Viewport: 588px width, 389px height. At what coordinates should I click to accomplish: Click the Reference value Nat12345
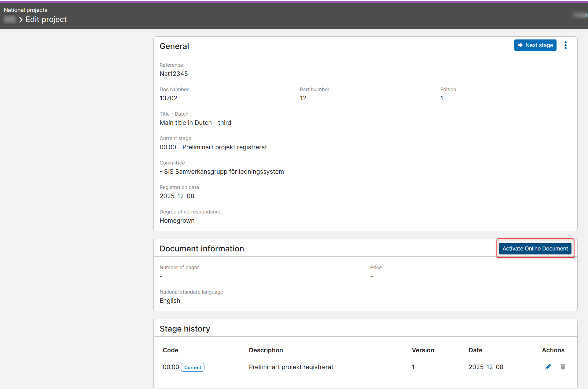pos(174,74)
